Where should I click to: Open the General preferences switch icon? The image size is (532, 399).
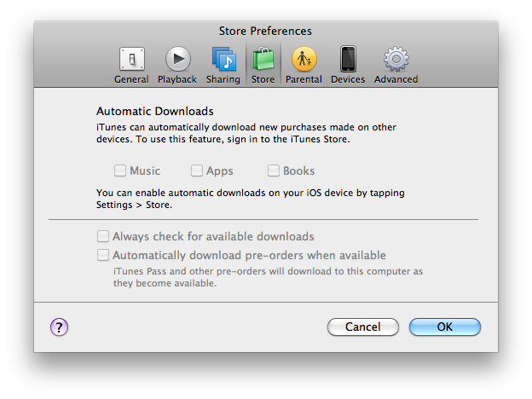point(131,59)
